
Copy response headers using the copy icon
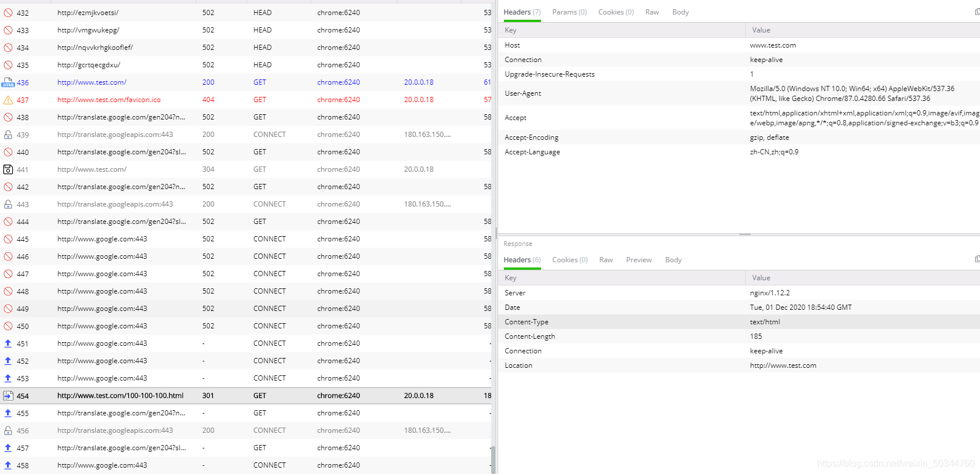pos(977,259)
